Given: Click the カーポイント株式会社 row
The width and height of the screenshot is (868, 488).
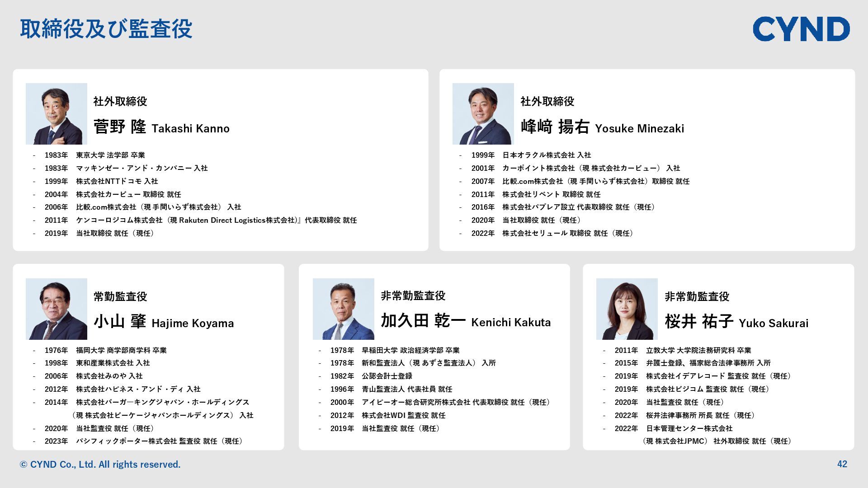Looking at the screenshot, I should [570, 168].
